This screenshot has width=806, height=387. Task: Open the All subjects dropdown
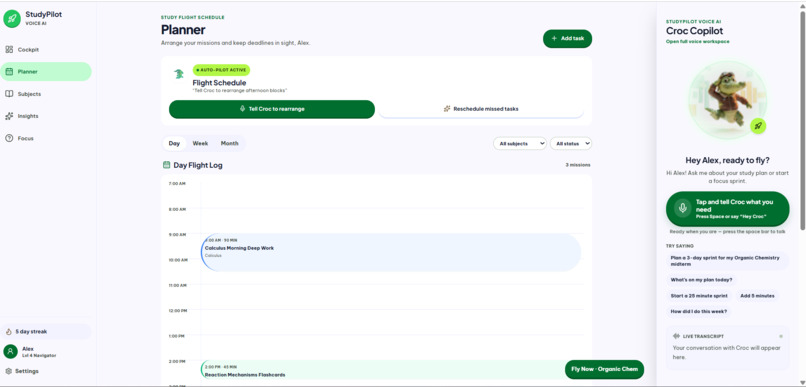(x=520, y=144)
